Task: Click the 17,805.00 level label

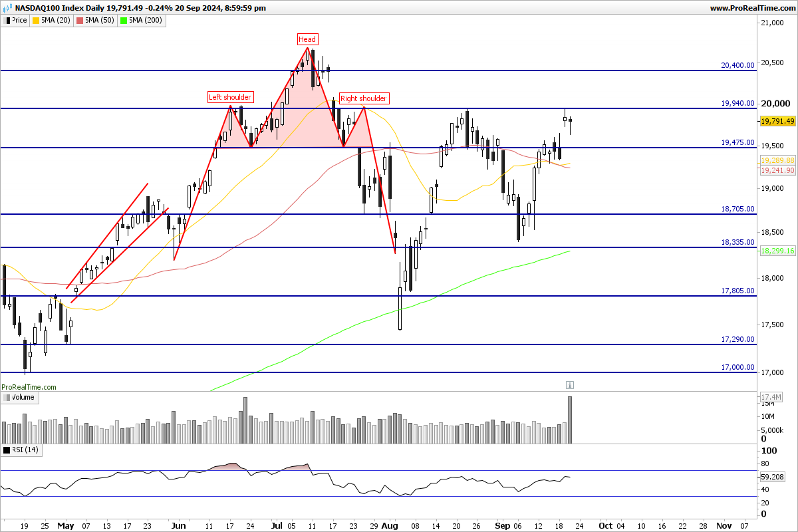Action: click(737, 291)
